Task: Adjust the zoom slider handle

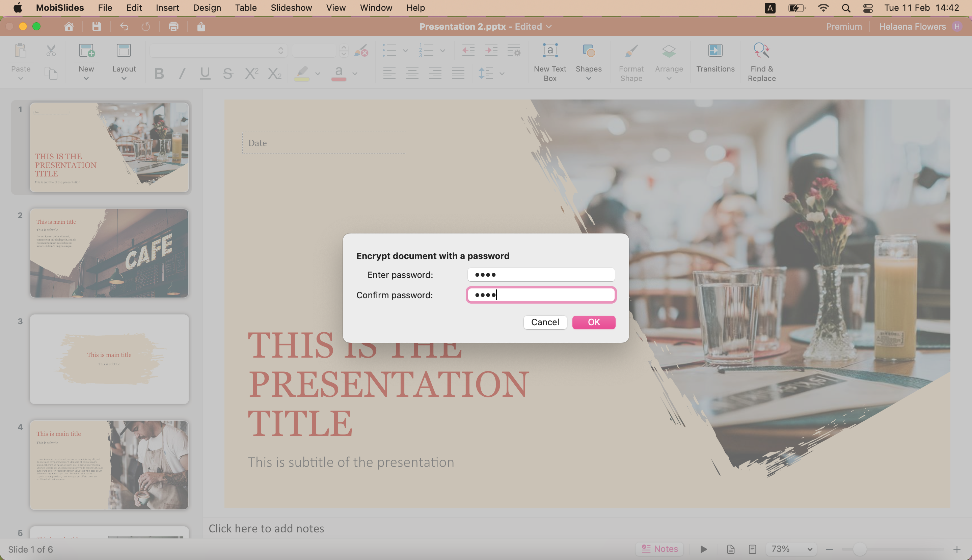Action: tap(859, 549)
